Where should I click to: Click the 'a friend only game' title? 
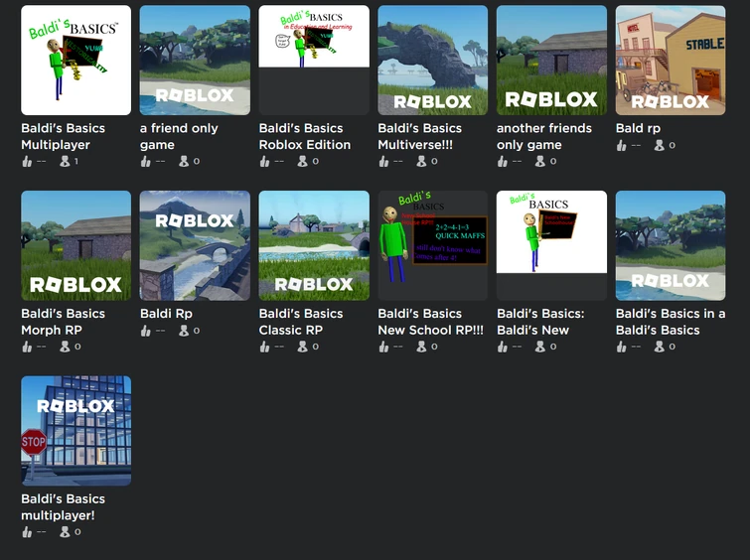click(179, 136)
